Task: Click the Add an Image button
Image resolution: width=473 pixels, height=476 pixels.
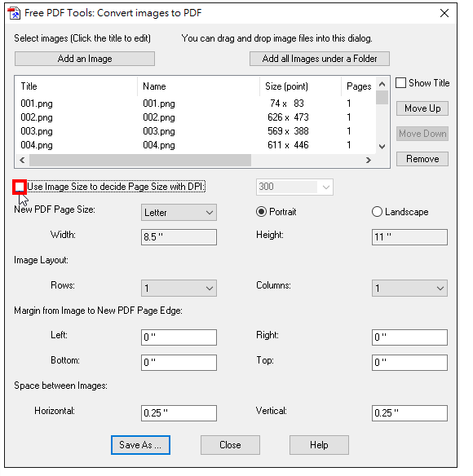Action: 85,59
